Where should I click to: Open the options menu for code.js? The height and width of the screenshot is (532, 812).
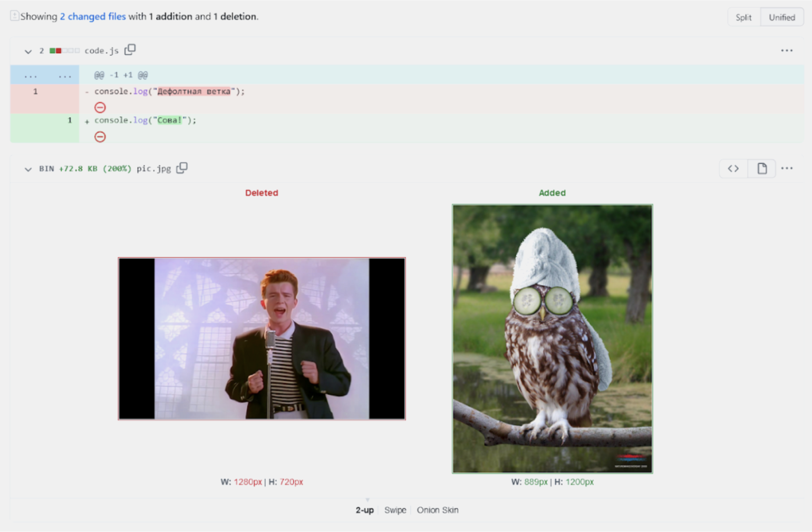tap(786, 51)
